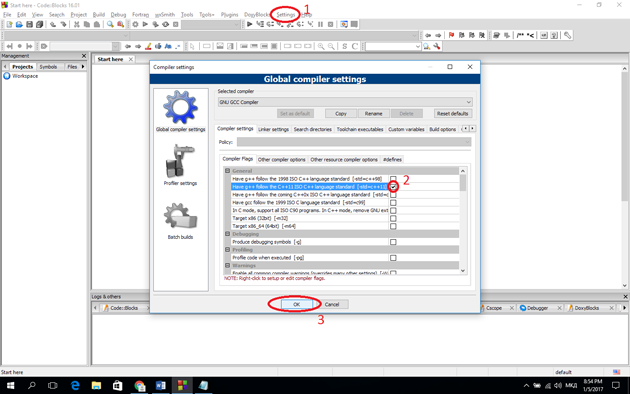Screen dimensions: 630x394
Task: Click the Redo toolbar icon
Action: 63,24
